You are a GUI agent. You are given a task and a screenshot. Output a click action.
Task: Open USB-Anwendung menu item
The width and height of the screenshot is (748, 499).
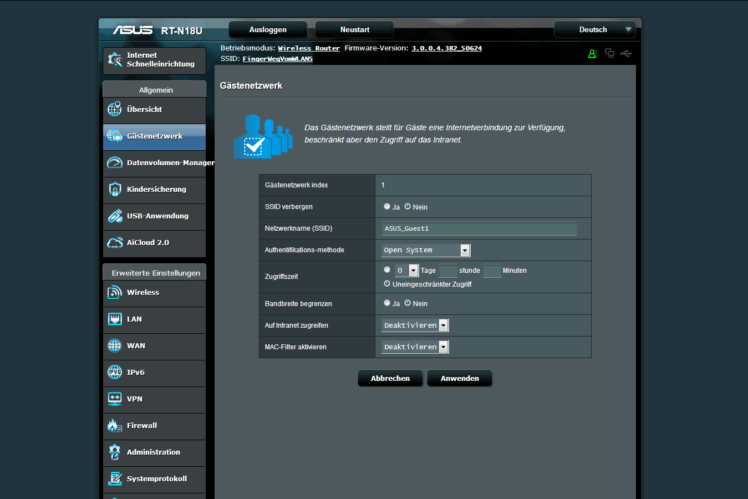[x=155, y=216]
